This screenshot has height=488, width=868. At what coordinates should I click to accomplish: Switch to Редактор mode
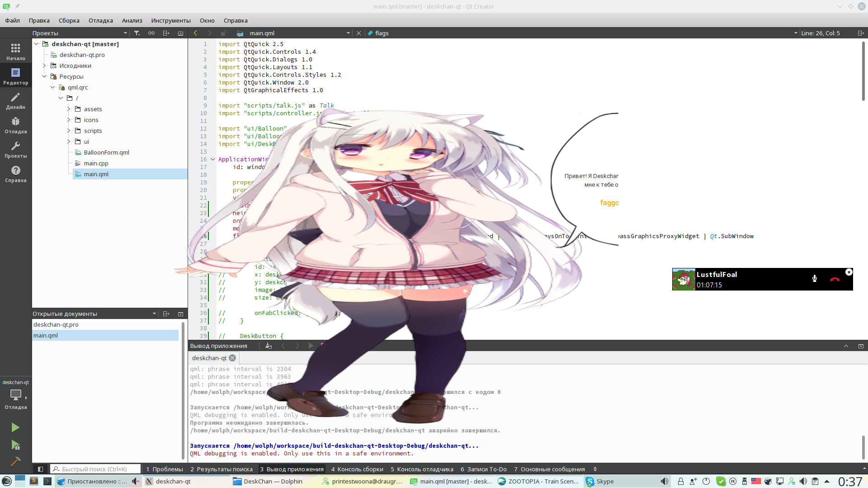tap(16, 76)
